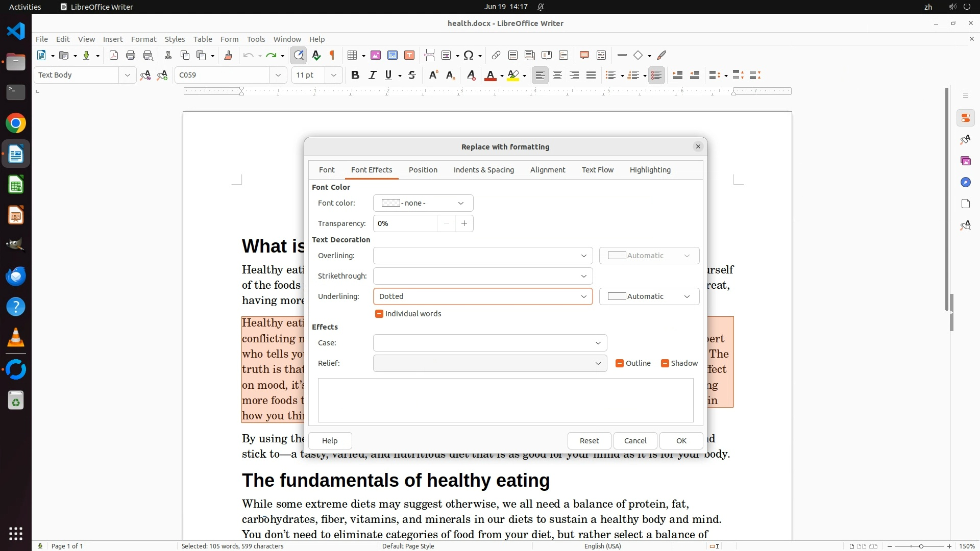This screenshot has height=551, width=980.
Task: Click the Insert Special Character omega icon
Action: click(469, 56)
